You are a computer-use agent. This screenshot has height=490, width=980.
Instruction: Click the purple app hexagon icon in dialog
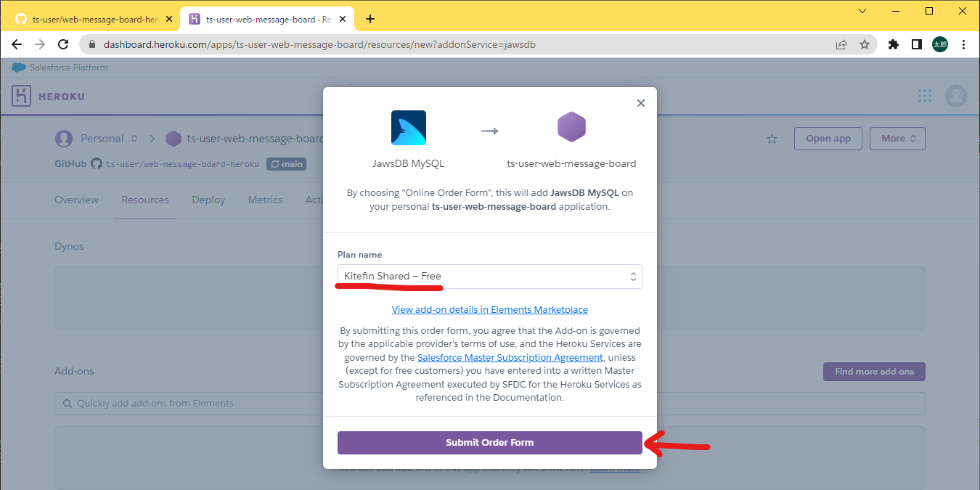[571, 127]
